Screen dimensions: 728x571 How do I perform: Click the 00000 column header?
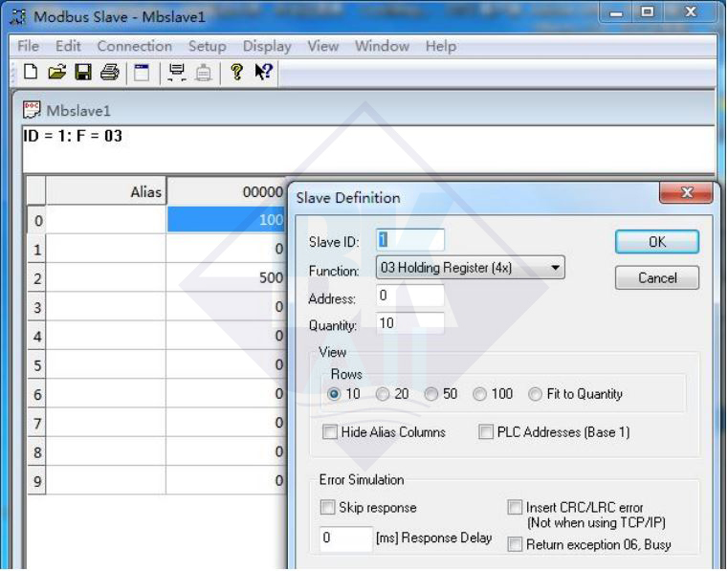[x=227, y=190]
